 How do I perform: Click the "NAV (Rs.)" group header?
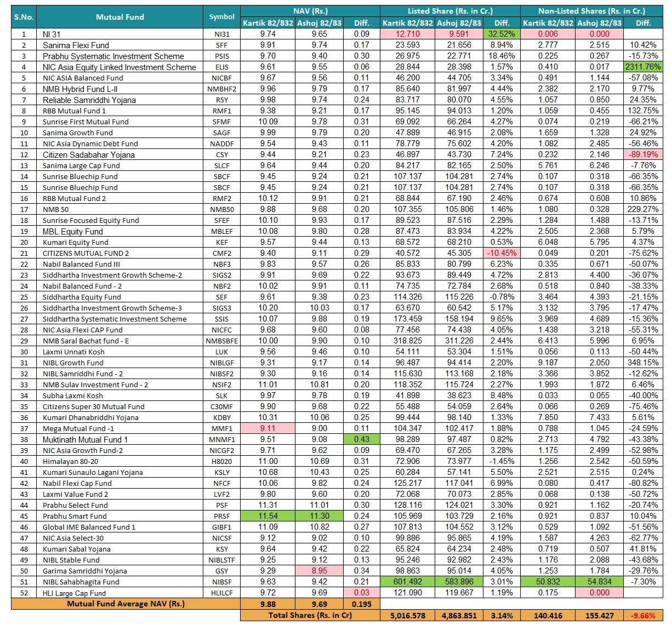(x=310, y=11)
